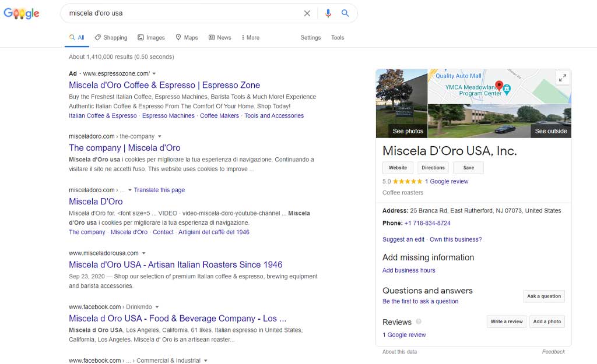This screenshot has width=597, height=364.
Task: Click inside the search input field
Action: tap(175, 13)
